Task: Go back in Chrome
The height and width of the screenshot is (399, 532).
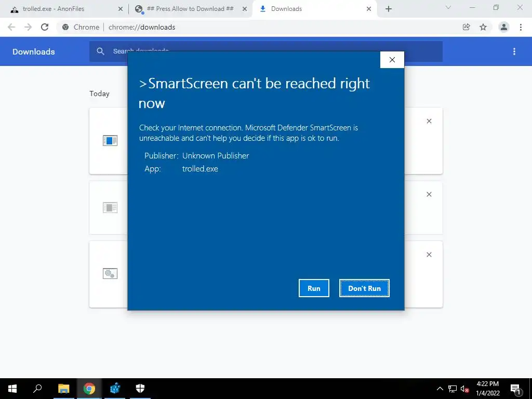Action: coord(11,27)
